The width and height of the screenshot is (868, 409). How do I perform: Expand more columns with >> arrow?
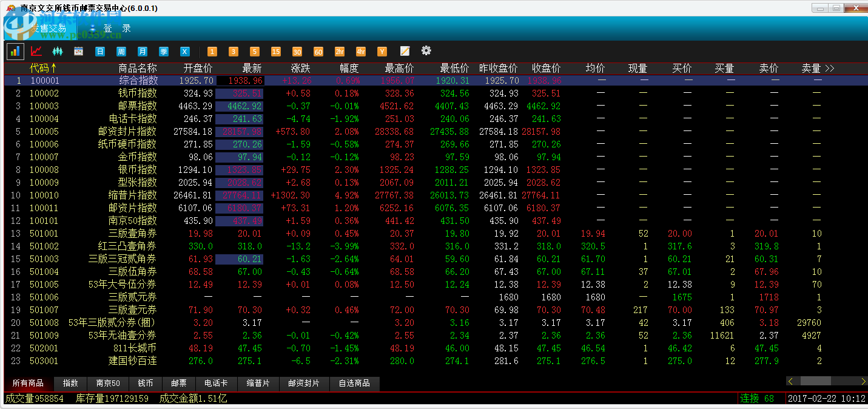coord(830,68)
